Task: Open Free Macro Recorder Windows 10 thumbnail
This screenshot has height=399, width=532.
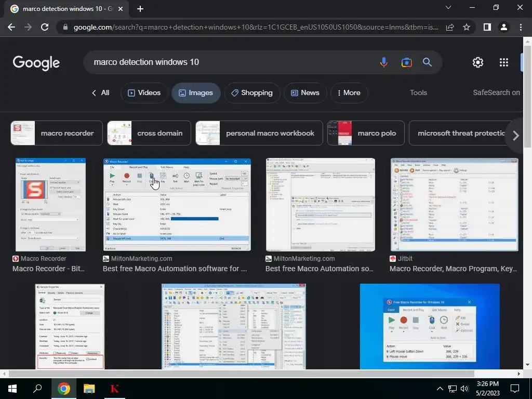Action: coord(430,326)
